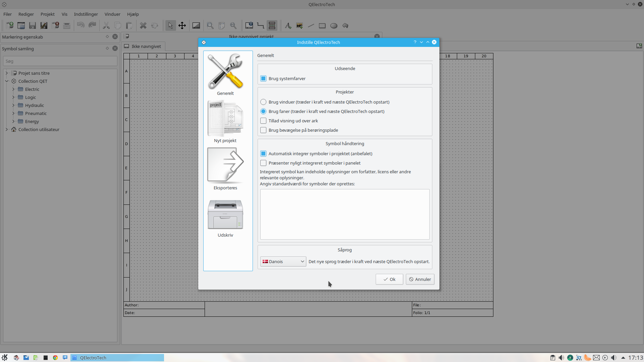Expand the Electric folder arrow
Image resolution: width=644 pixels, height=362 pixels.
[13, 89]
